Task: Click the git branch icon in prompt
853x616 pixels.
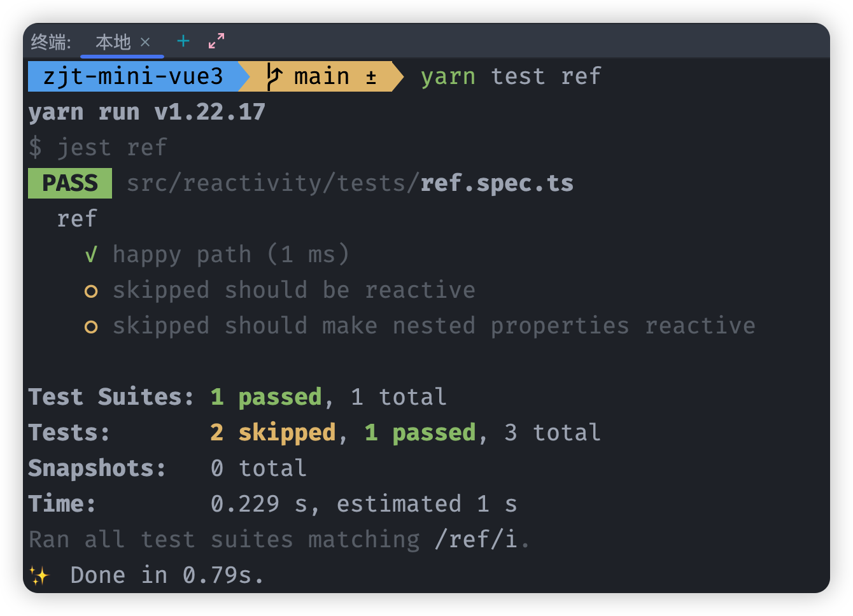Action: click(x=274, y=76)
